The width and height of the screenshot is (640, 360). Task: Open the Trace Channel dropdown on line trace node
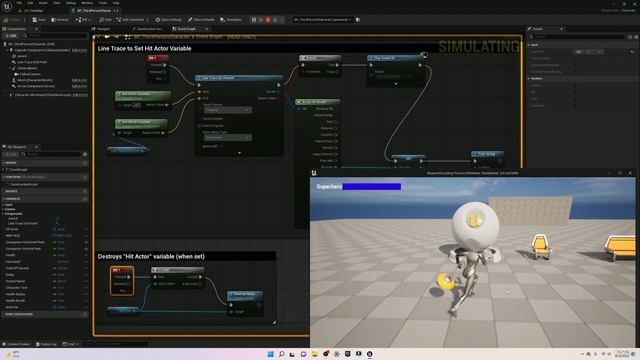[228, 110]
